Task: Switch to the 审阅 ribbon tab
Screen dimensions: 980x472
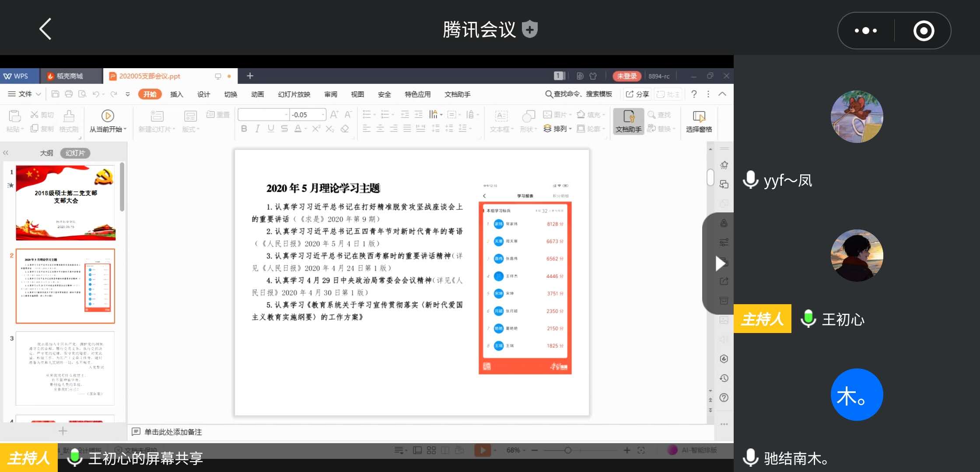Action: pos(331,94)
